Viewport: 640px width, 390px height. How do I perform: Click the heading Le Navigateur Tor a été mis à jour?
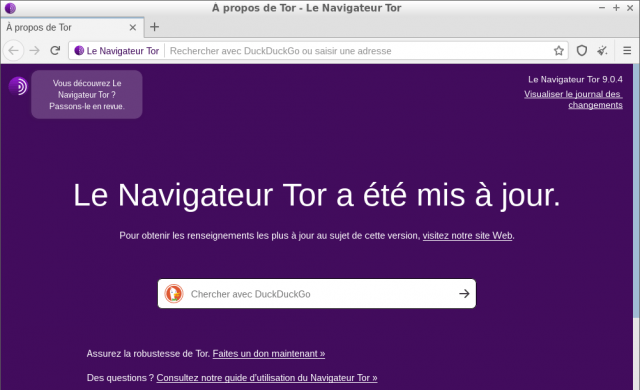tap(317, 195)
